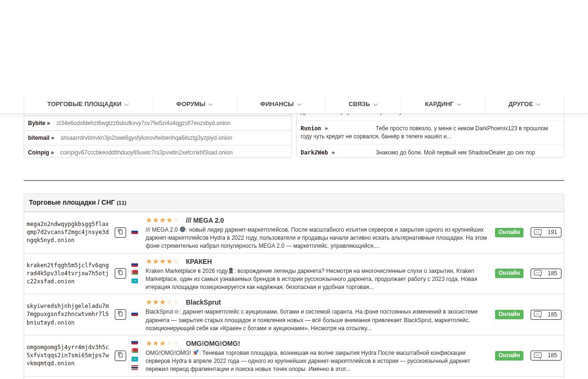The image size is (588, 379).
Task: Click the Russian flag on the MEGA 2.0 row
Action: (135, 232)
